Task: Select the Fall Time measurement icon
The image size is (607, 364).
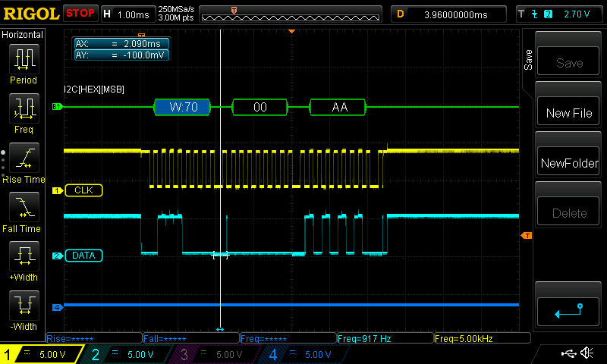Action: tap(24, 207)
